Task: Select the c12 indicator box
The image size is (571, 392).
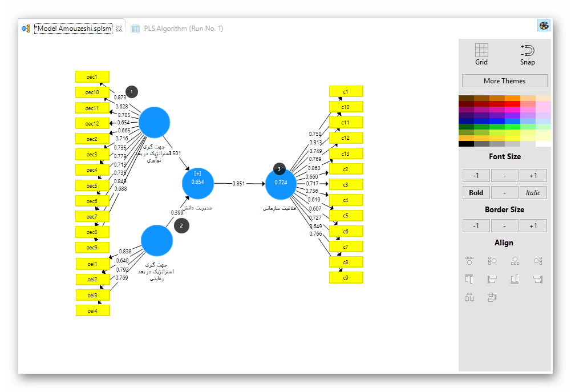Action: point(346,138)
